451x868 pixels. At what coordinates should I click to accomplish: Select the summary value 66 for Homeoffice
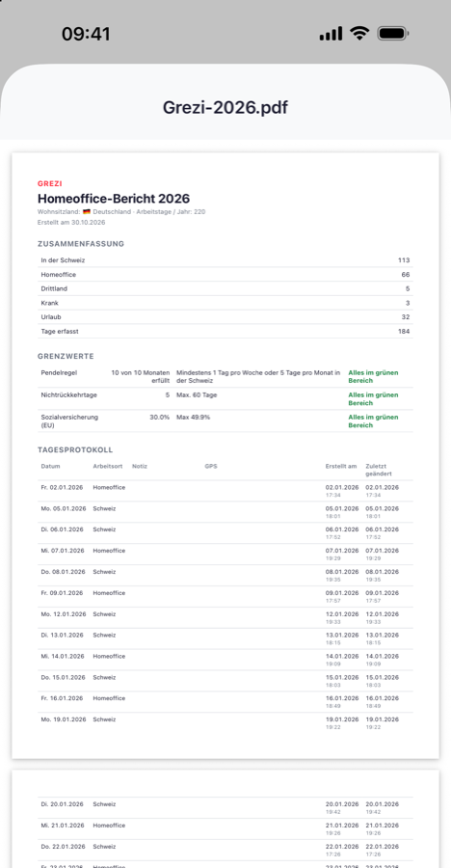(x=406, y=275)
